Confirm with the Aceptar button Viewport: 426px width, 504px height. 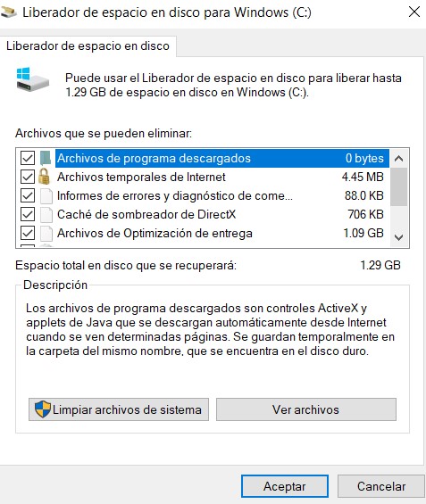[x=285, y=486]
